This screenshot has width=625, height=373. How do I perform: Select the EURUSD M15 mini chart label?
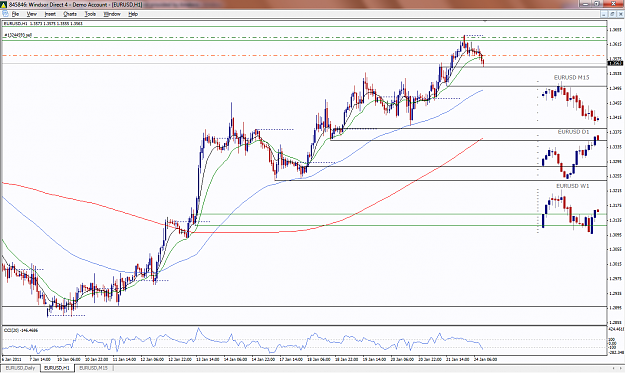571,77
